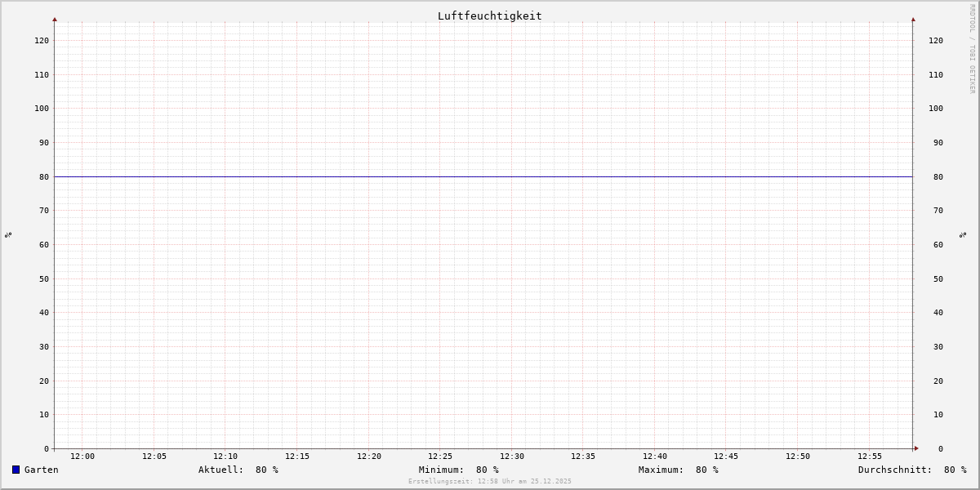The image size is (980, 490).
Task: Click the Luftfeuchtigkeit chart title
Action: tap(490, 16)
